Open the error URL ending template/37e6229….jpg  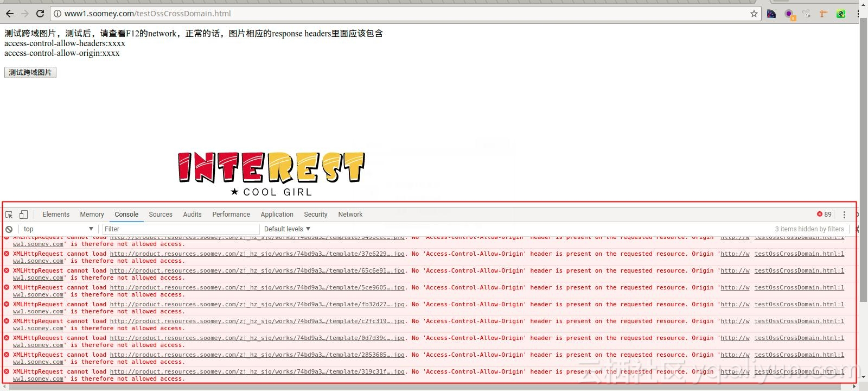pos(258,254)
